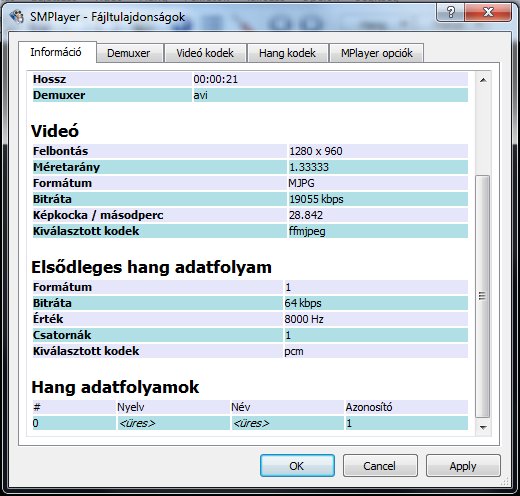The height and width of the screenshot is (496, 520).
Task: Click the frame rate value 28.842
Action: (306, 215)
